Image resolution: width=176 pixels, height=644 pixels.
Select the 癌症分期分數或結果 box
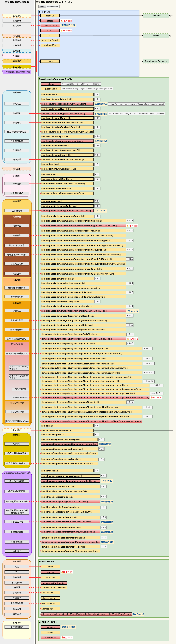(x=17, y=453)
